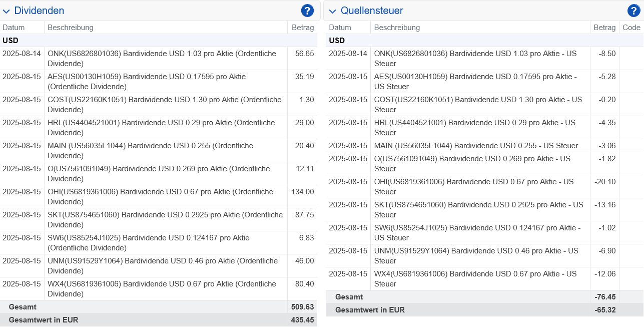Click HRL dividend amount 29.00
Image resolution: width=644 pixels, height=327 pixels.
coord(305,123)
